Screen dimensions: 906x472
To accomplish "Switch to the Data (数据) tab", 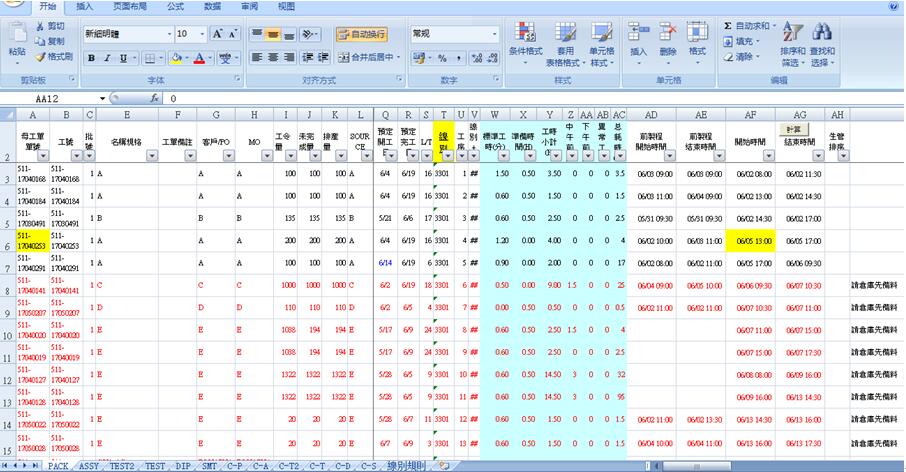I will click(x=212, y=6).
